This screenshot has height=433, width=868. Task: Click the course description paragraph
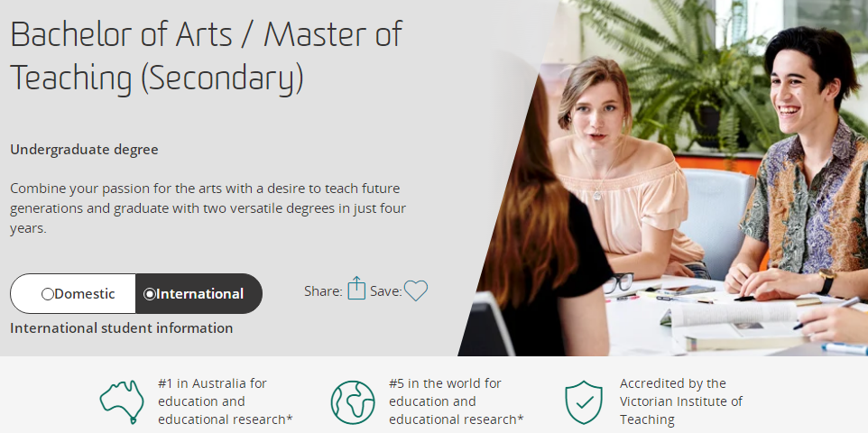[x=208, y=208]
